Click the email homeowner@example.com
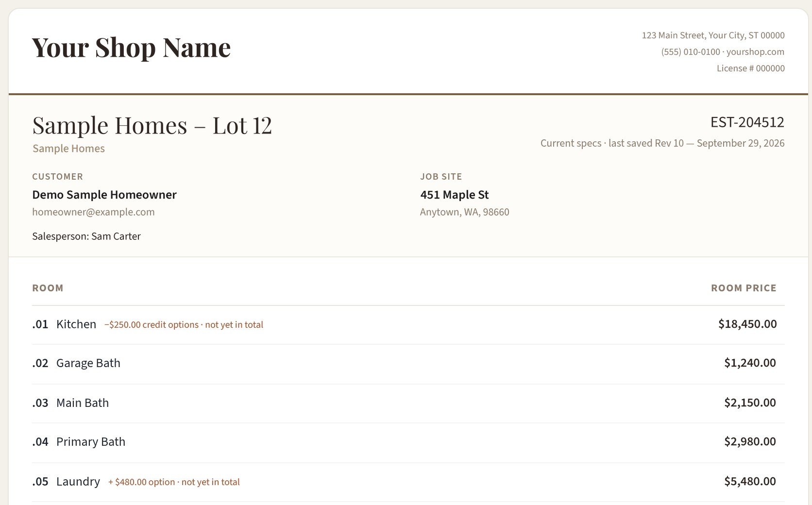 (93, 212)
